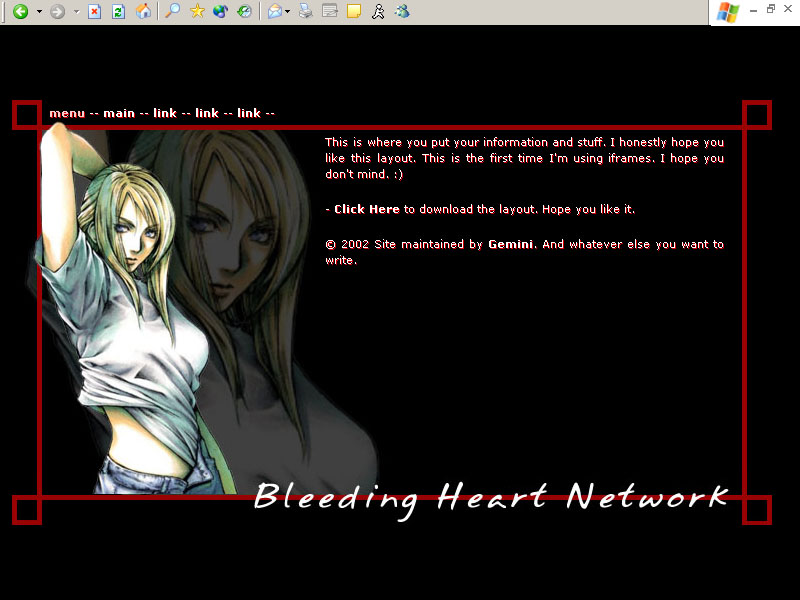Expand the Forward button history dropdown arrow
The height and width of the screenshot is (600, 800).
pos(76,12)
